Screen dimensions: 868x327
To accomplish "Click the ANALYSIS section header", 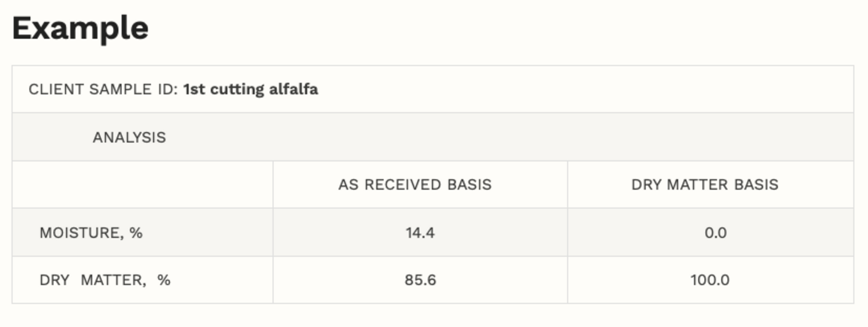I will (x=129, y=137).
